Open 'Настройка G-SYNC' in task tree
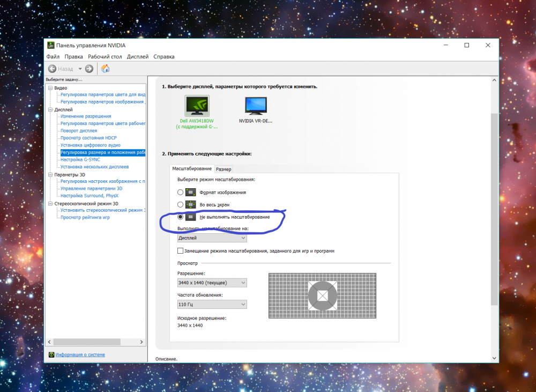 point(80,159)
